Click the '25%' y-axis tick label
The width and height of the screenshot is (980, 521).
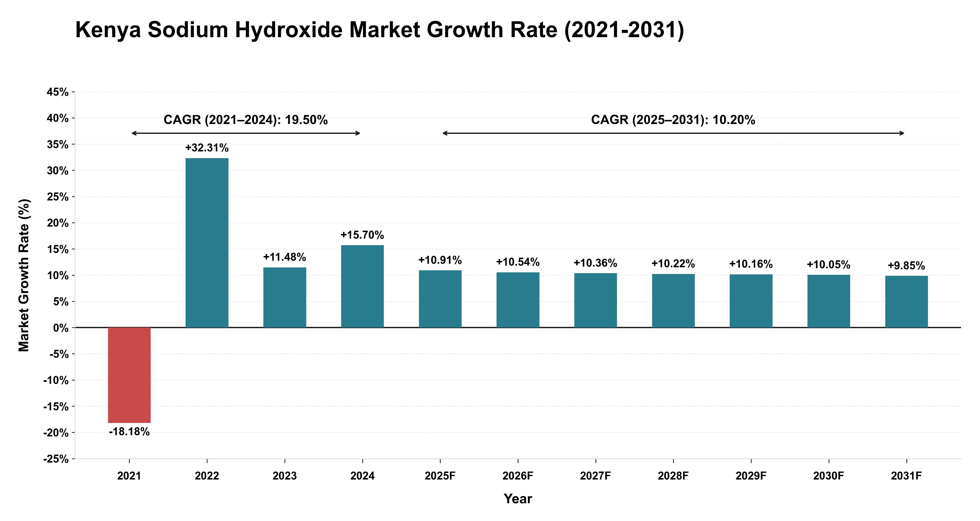point(58,197)
